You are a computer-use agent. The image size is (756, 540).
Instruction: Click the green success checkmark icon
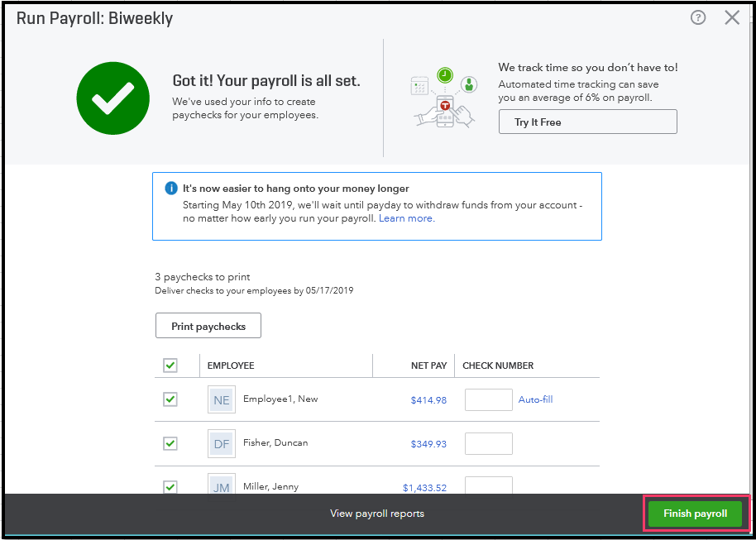point(112,98)
